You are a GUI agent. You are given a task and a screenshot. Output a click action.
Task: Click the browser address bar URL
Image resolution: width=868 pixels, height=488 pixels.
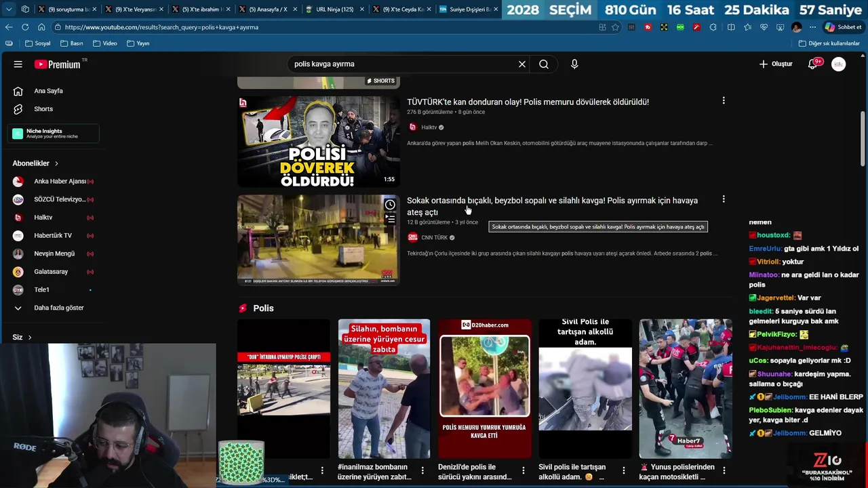(x=161, y=27)
